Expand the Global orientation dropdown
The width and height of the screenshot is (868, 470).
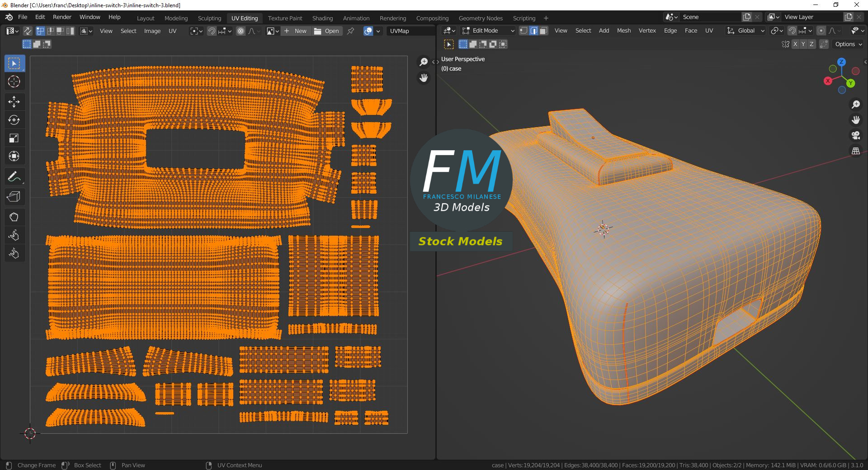pyautogui.click(x=746, y=31)
